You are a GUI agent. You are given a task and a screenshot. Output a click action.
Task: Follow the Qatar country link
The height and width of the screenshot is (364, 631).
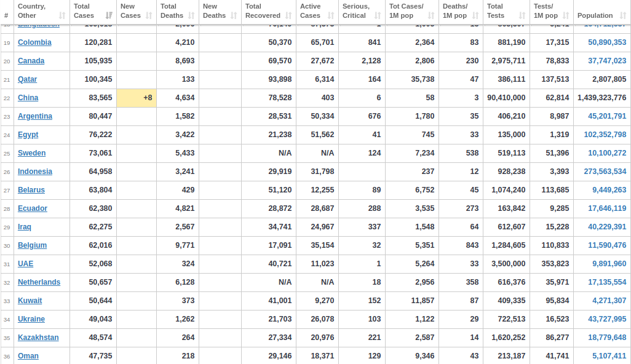(27, 79)
